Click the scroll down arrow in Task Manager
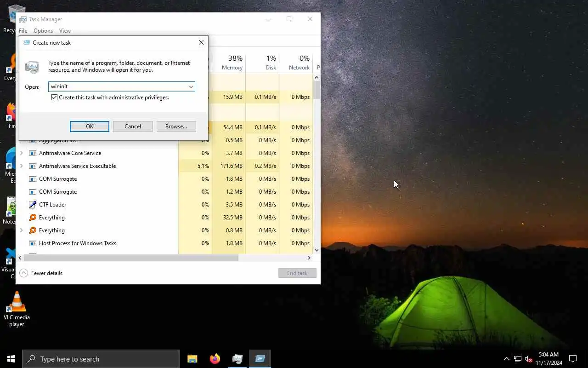Screen dimensions: 588x368 (317, 250)
